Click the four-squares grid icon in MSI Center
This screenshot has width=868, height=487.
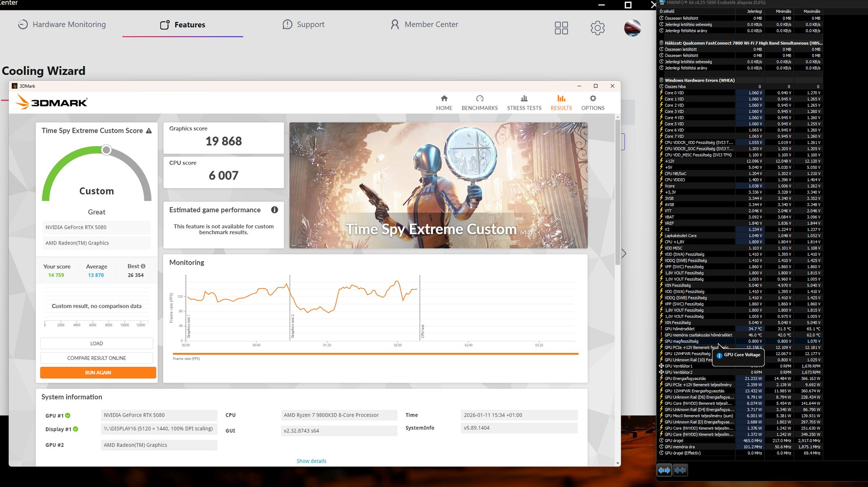point(561,28)
